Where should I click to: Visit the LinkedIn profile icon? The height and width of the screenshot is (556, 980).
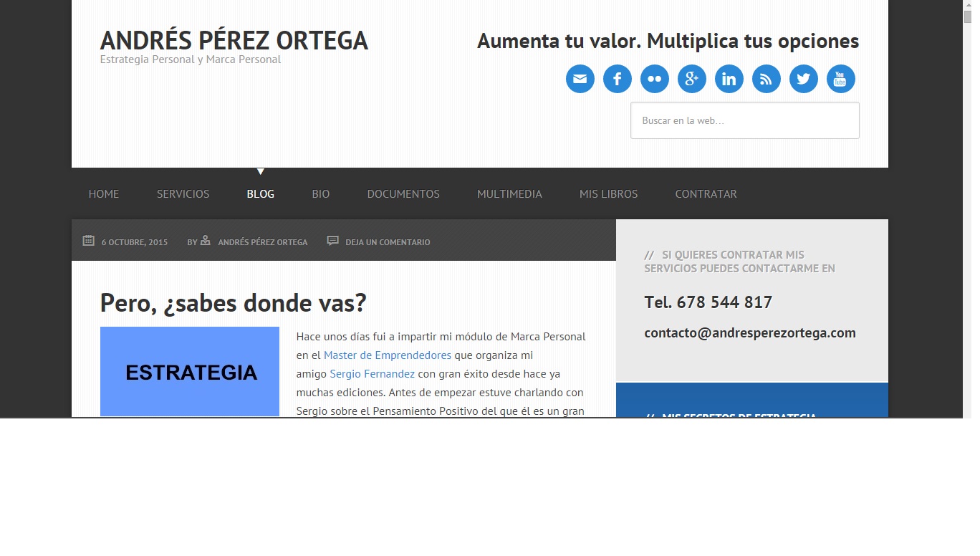729,79
